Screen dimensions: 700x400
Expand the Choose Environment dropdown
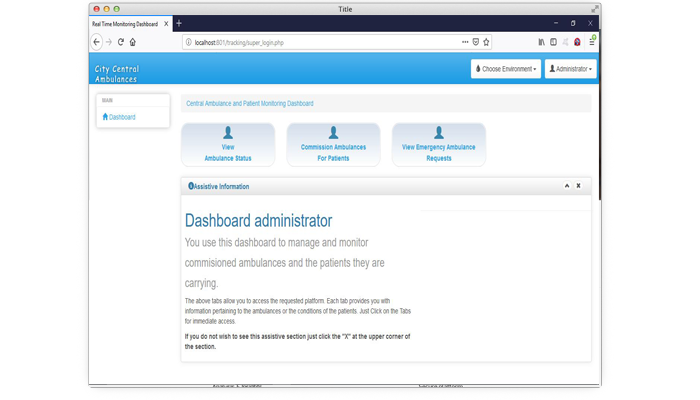pyautogui.click(x=505, y=69)
